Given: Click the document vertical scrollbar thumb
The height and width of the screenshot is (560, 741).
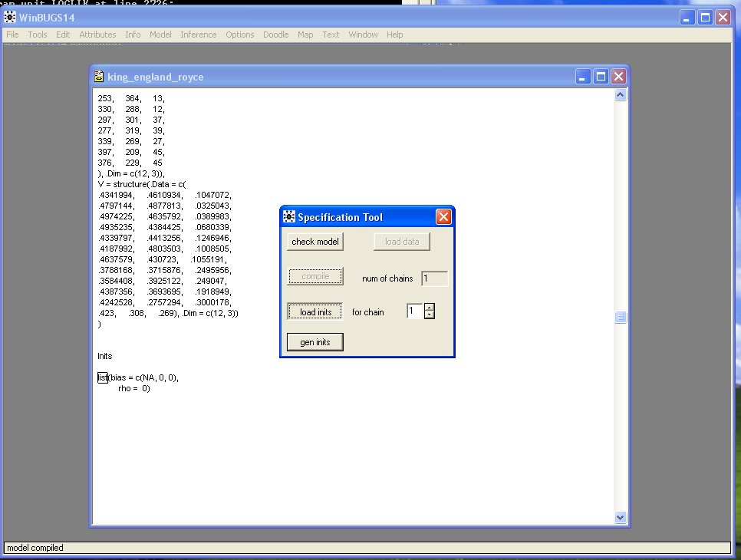Looking at the screenshot, I should pos(621,318).
